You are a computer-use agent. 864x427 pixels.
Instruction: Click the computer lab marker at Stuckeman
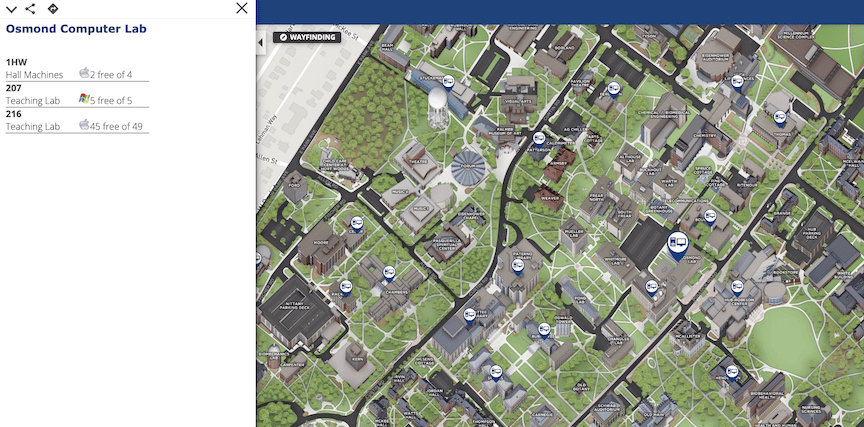coord(448,82)
